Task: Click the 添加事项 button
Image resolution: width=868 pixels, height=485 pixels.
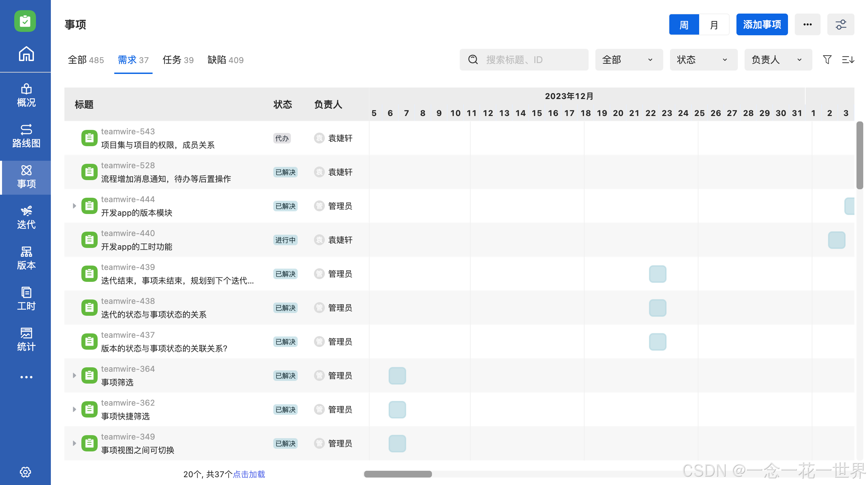Action: point(762,24)
